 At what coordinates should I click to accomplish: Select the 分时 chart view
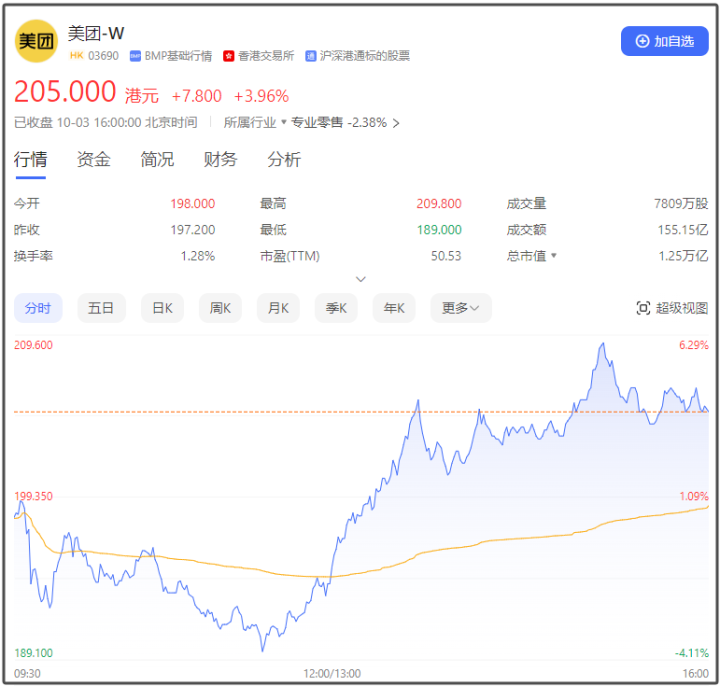pyautogui.click(x=38, y=308)
